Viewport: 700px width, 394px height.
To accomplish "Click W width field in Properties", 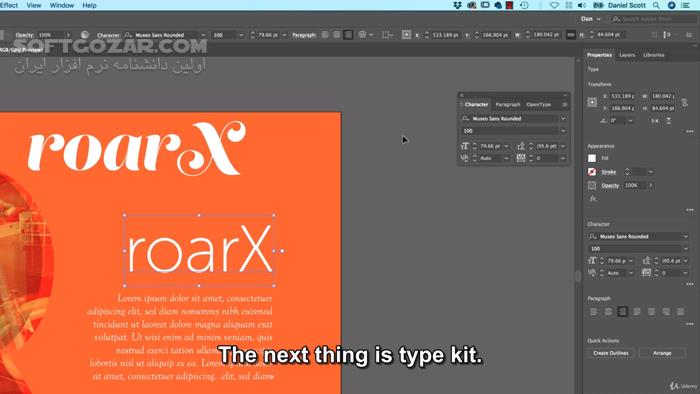I will tap(662, 96).
